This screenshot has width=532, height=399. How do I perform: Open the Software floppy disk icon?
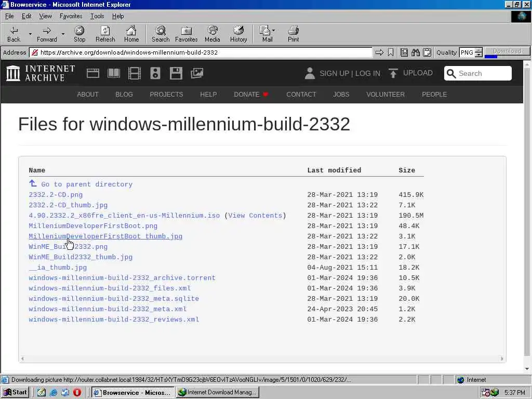pos(176,73)
